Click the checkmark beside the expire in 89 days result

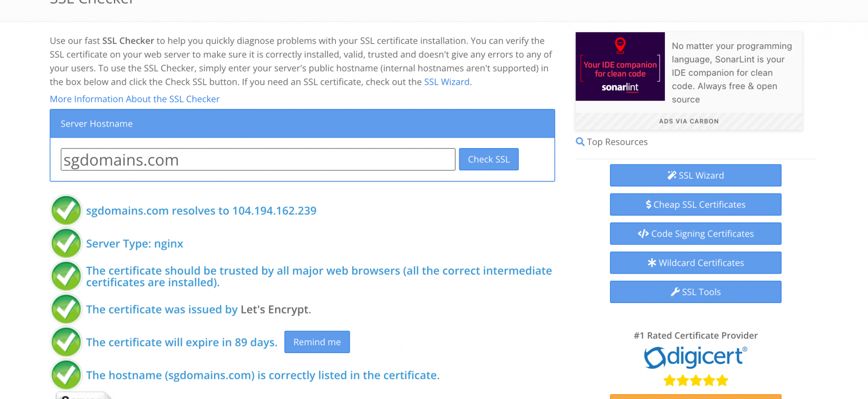(66, 342)
